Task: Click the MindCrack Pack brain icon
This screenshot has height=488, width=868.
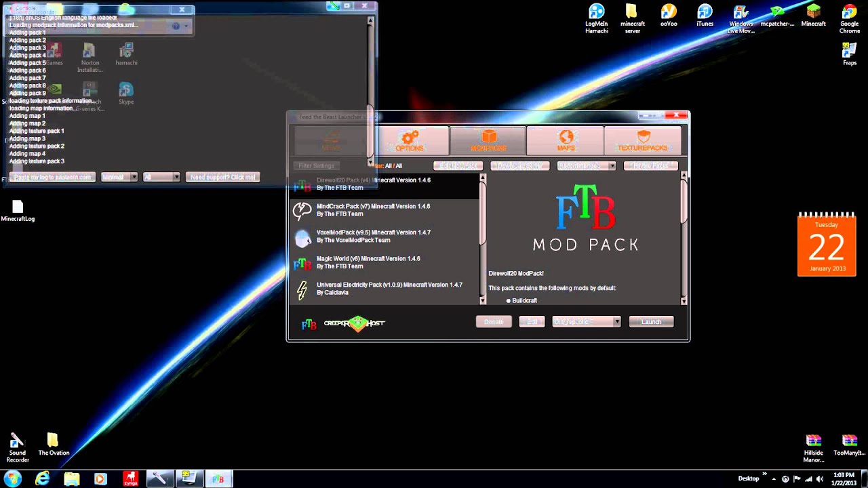Action: click(302, 211)
